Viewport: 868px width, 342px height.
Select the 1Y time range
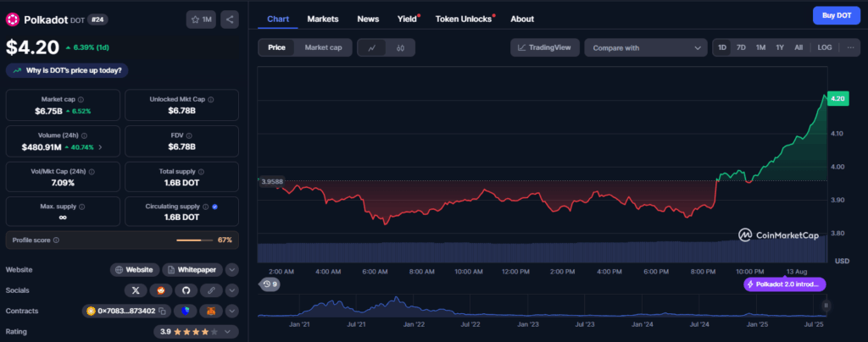[780, 47]
